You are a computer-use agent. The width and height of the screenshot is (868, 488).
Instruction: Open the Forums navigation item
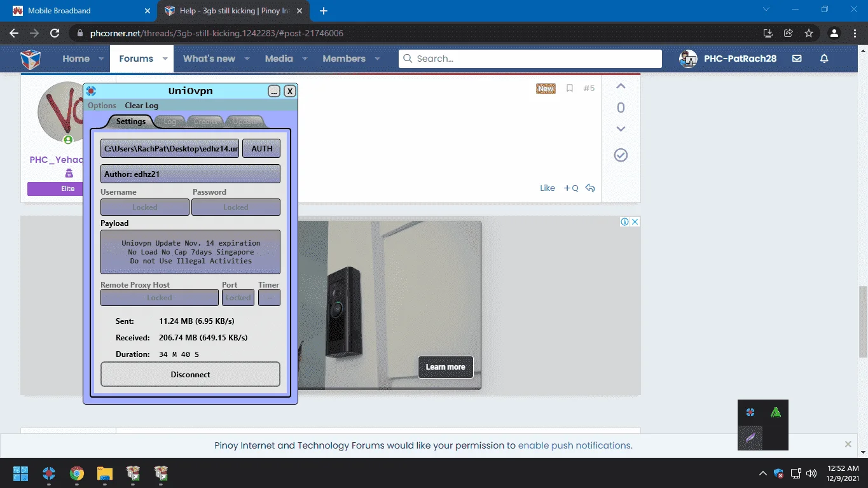(x=136, y=59)
